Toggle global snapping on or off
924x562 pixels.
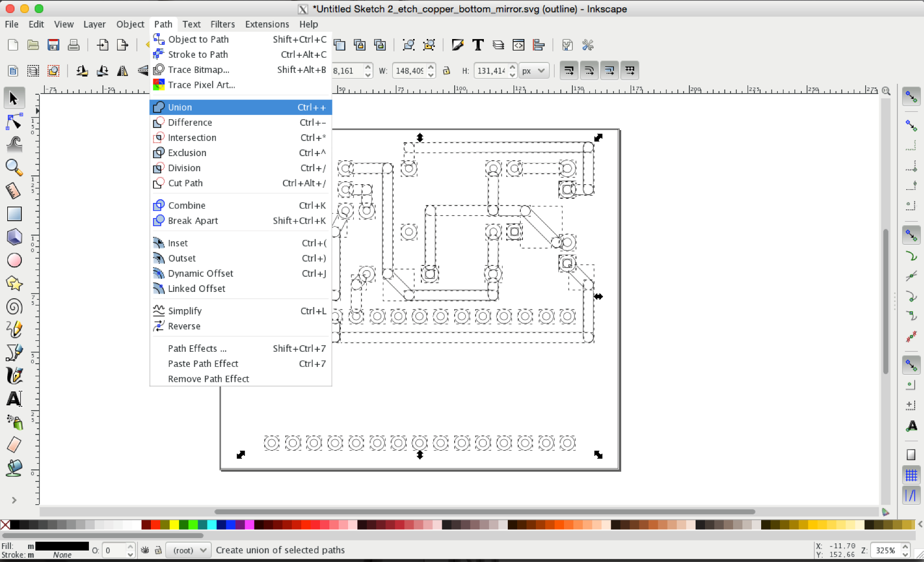pos(911,96)
